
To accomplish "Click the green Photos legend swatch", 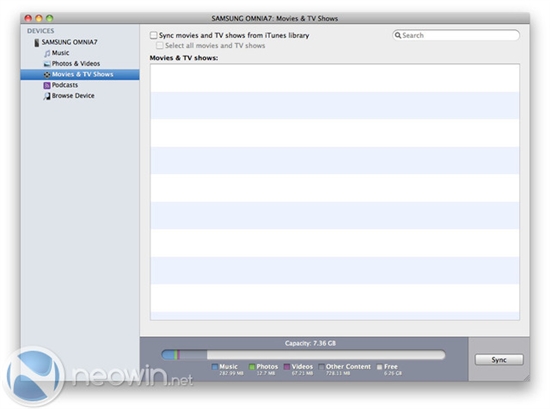I will pyautogui.click(x=252, y=367).
